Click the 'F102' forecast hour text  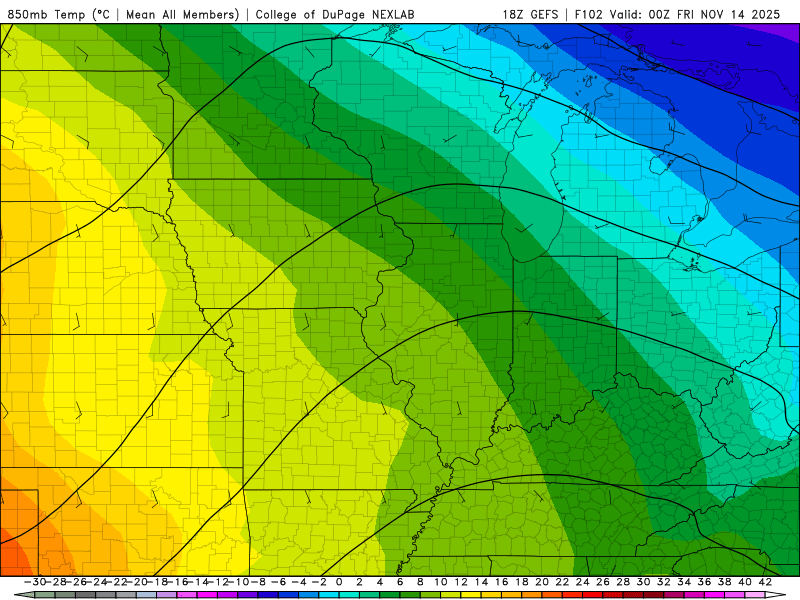588,14
